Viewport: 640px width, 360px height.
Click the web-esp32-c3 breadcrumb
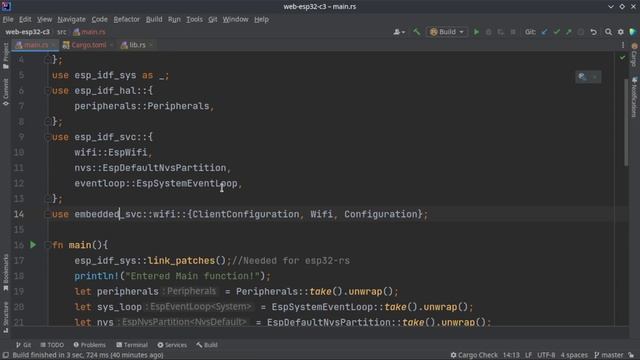(x=27, y=32)
